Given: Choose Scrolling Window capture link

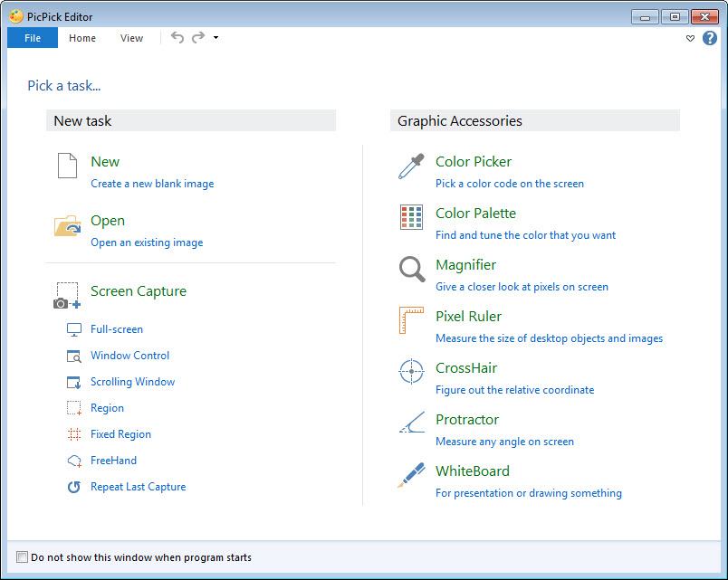Looking at the screenshot, I should click(x=133, y=382).
